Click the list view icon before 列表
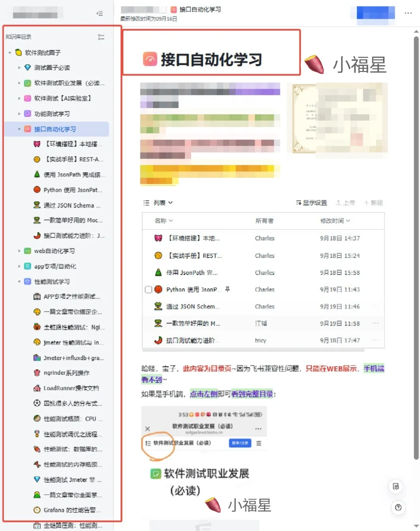 (x=146, y=203)
